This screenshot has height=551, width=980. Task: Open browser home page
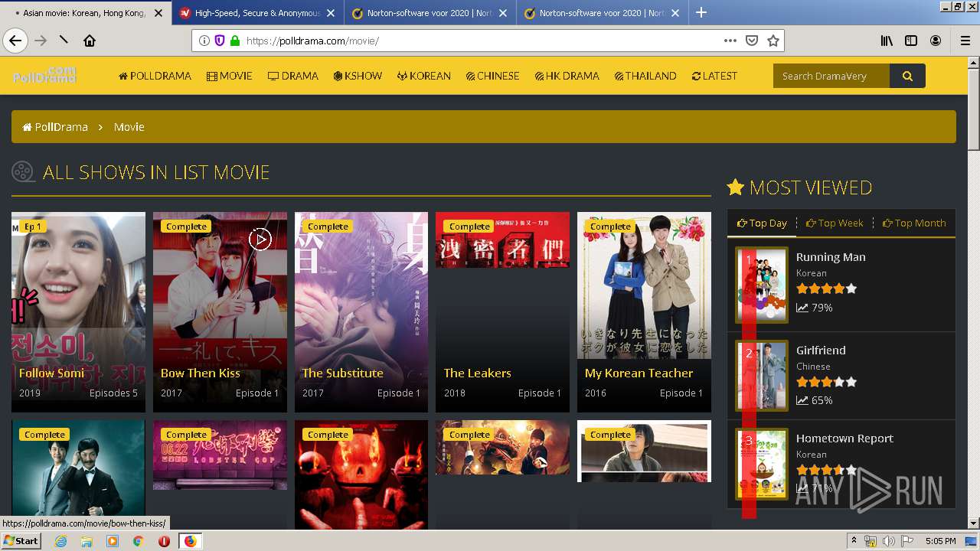click(90, 41)
